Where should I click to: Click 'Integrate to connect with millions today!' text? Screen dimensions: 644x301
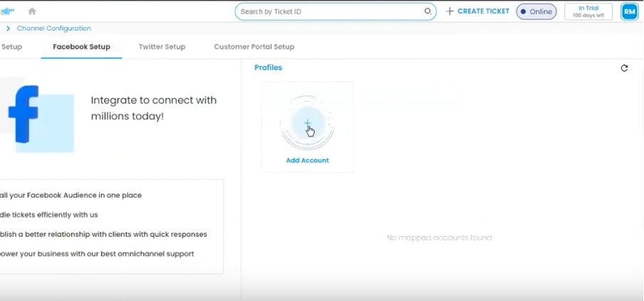(154, 108)
